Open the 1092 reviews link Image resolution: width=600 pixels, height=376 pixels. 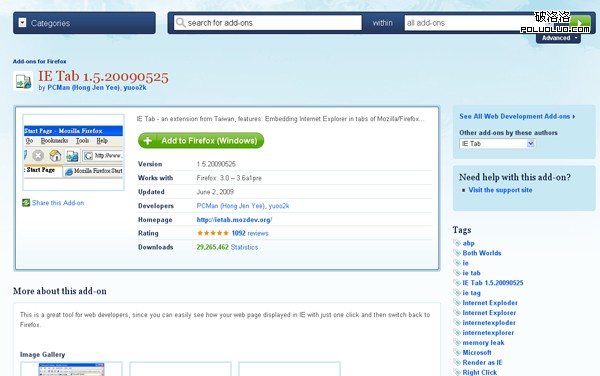pyautogui.click(x=250, y=233)
